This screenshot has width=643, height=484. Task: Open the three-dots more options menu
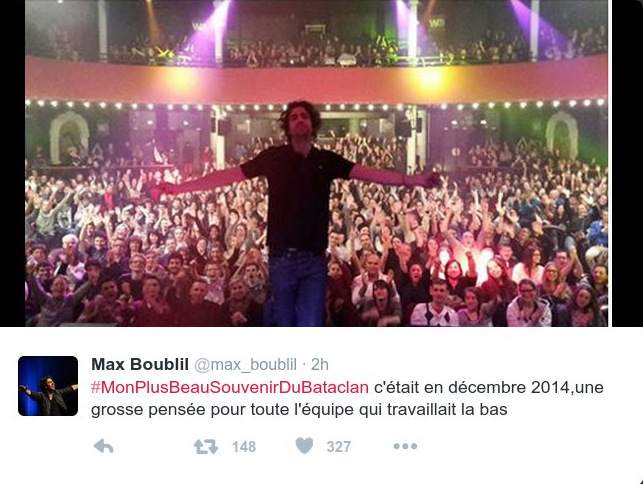(x=405, y=446)
